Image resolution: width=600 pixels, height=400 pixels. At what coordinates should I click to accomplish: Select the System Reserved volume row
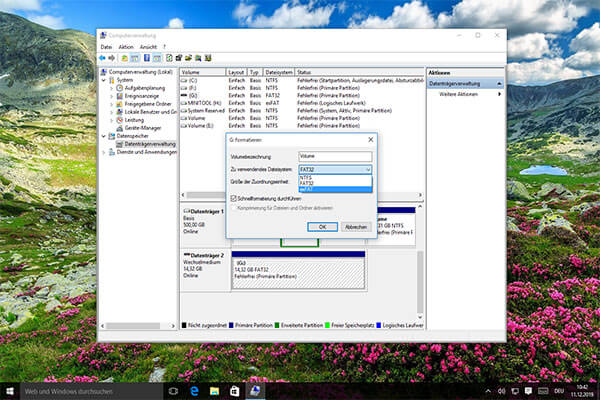point(302,111)
